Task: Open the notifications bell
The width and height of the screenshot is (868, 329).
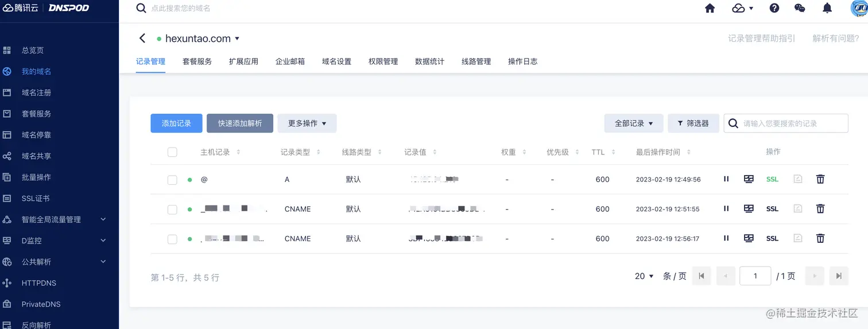Action: (x=827, y=8)
